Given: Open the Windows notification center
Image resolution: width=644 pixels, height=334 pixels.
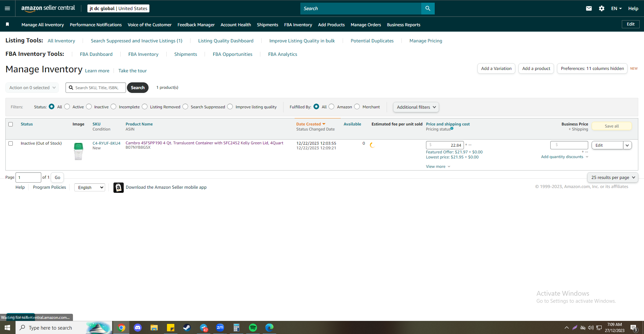Looking at the screenshot, I should pos(634,328).
